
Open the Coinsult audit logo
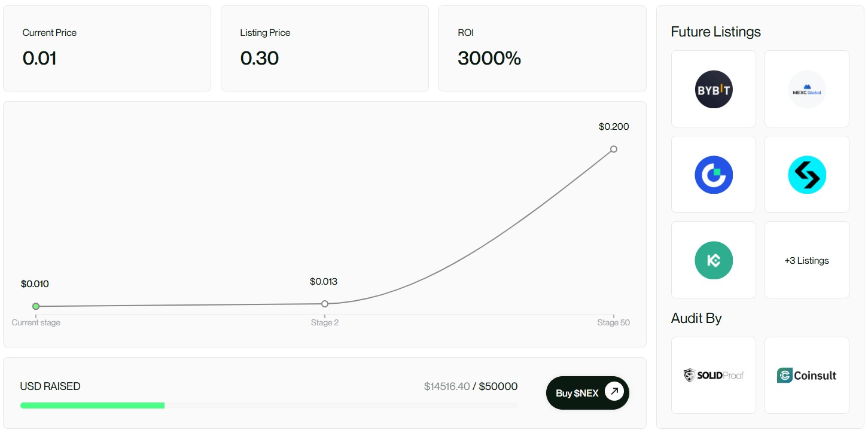pyautogui.click(x=807, y=375)
